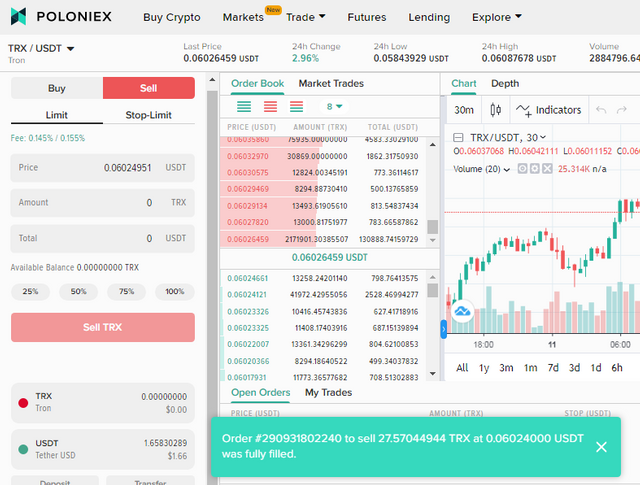Select the Market Trades tab
This screenshot has width=640, height=485.
coord(331,84)
